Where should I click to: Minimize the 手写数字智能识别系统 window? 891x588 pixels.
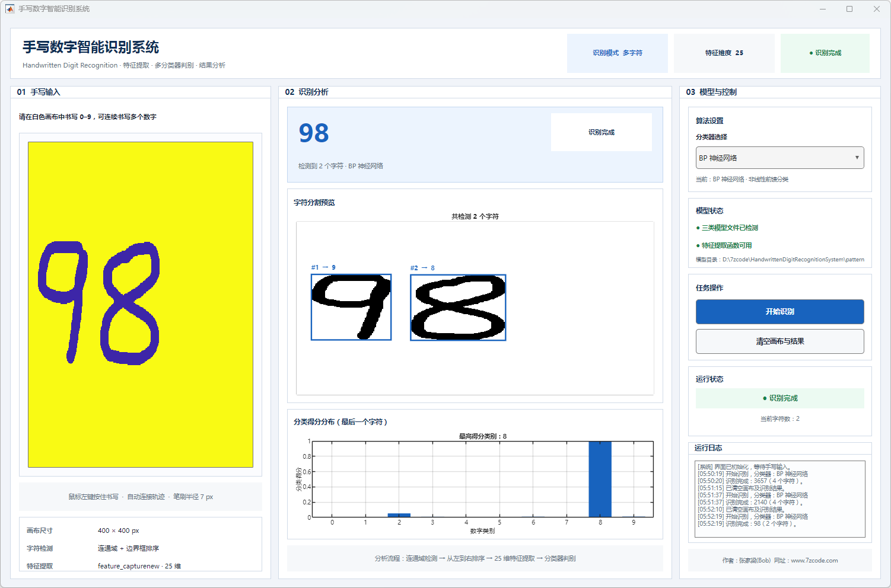point(823,9)
